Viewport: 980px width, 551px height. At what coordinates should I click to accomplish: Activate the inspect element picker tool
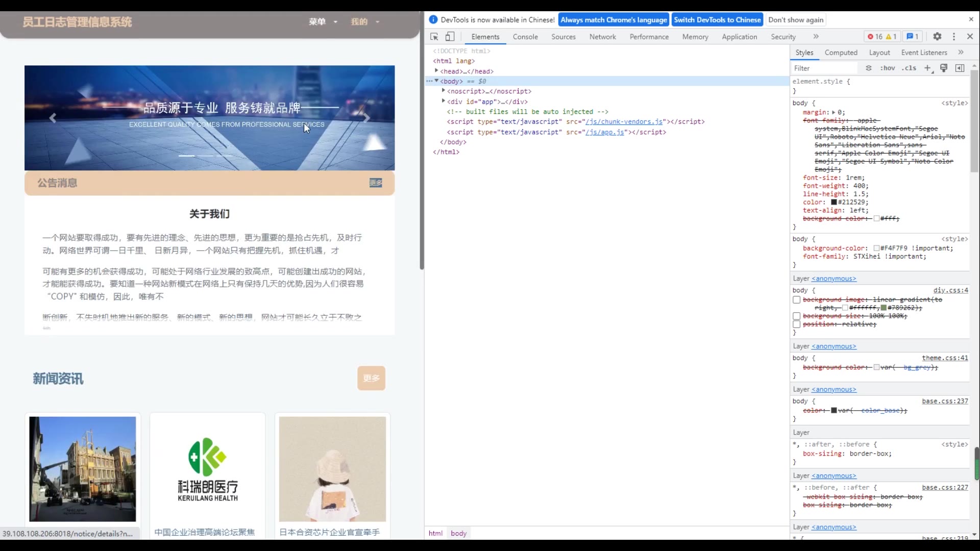coord(434,37)
